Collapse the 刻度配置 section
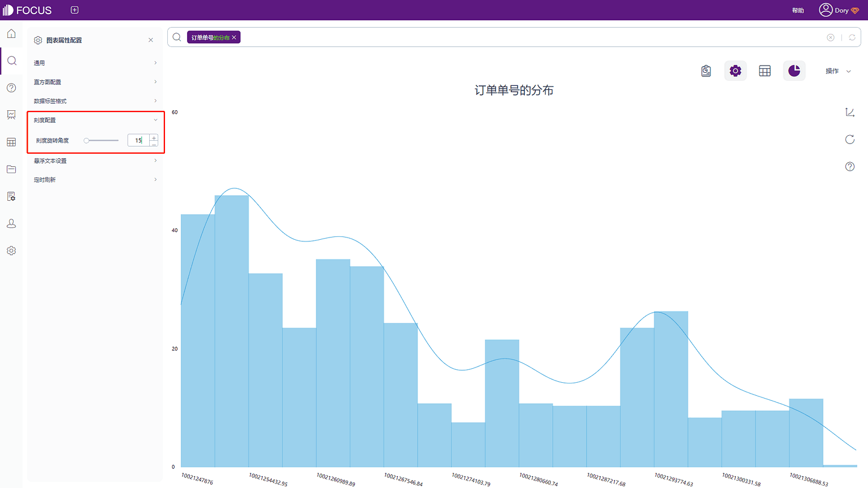The width and height of the screenshot is (868, 488). coord(95,120)
